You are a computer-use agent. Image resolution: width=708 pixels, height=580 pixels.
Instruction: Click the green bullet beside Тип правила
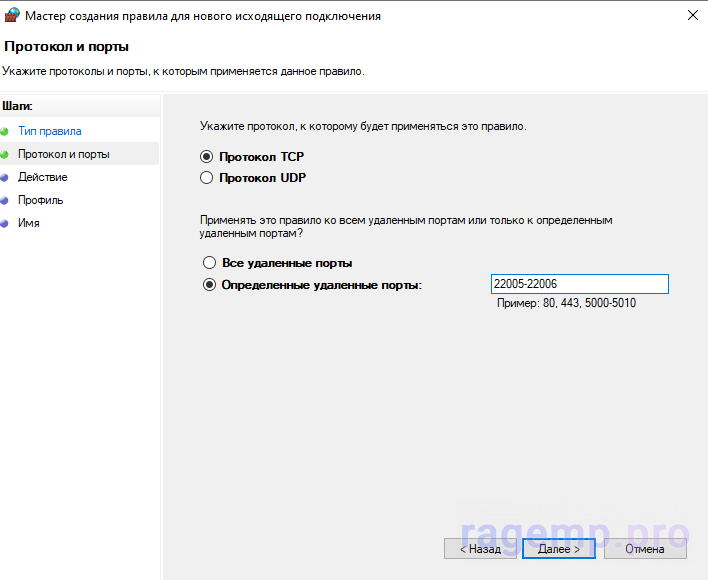[5, 132]
